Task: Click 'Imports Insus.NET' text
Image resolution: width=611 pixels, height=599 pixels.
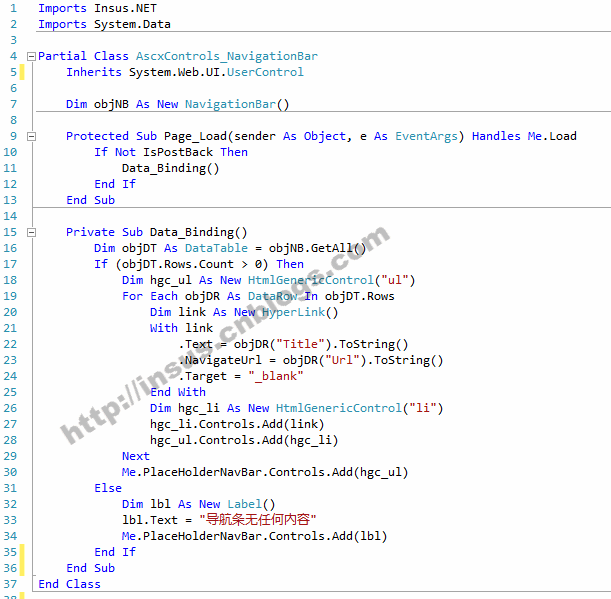Action: pyautogui.click(x=97, y=8)
